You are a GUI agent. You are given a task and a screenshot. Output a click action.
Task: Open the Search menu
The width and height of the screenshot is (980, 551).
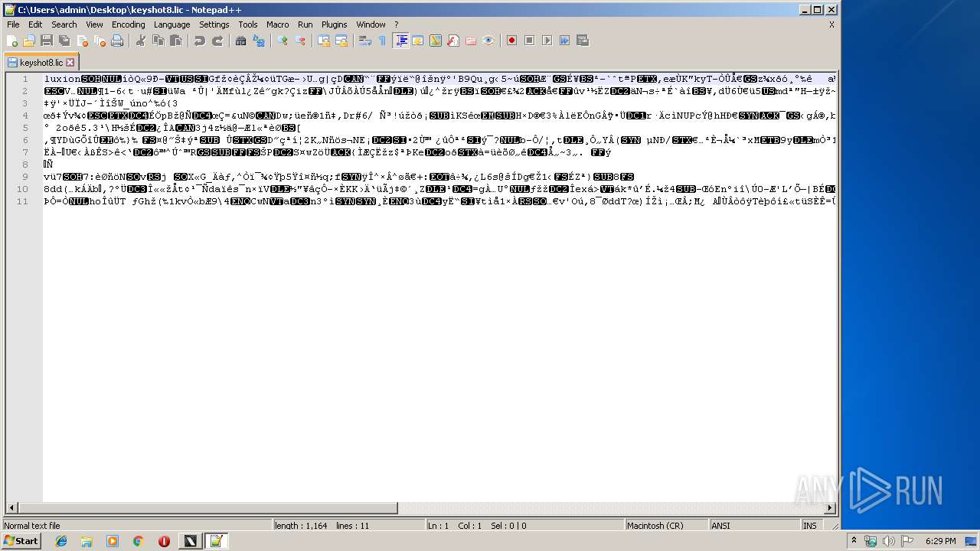click(64, 24)
